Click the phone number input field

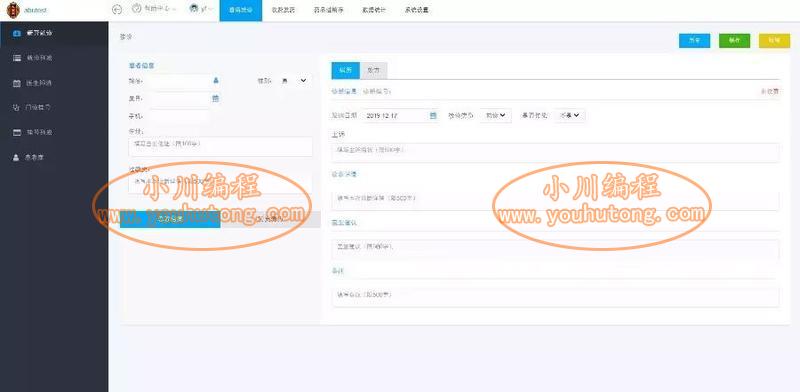(180, 116)
